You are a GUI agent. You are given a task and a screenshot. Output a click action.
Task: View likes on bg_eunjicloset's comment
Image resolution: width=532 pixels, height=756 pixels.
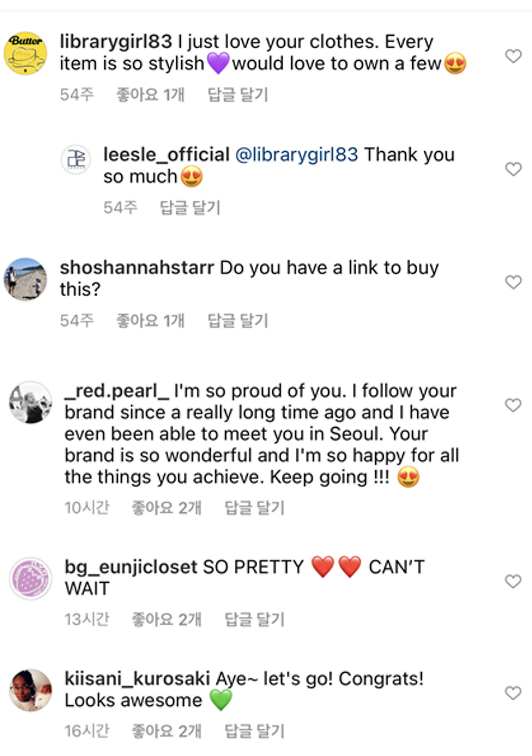pos(166,619)
